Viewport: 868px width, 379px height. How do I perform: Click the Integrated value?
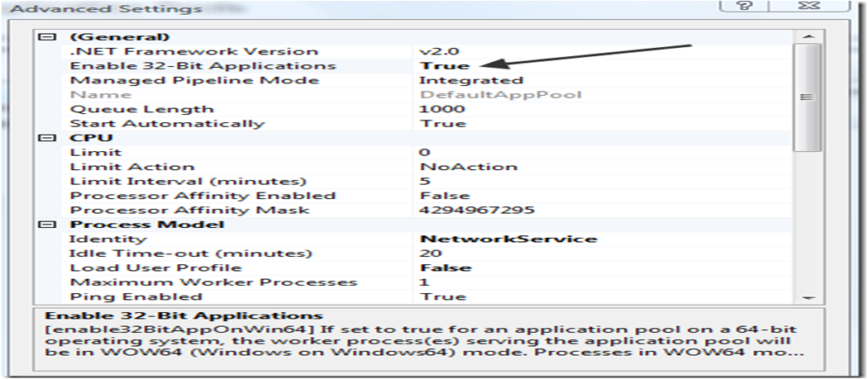pos(471,80)
